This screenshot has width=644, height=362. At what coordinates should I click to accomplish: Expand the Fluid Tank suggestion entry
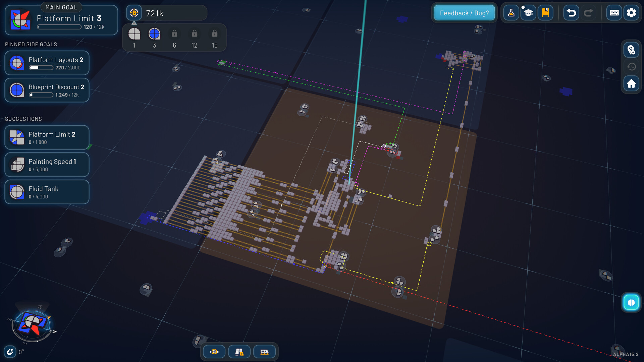[47, 192]
